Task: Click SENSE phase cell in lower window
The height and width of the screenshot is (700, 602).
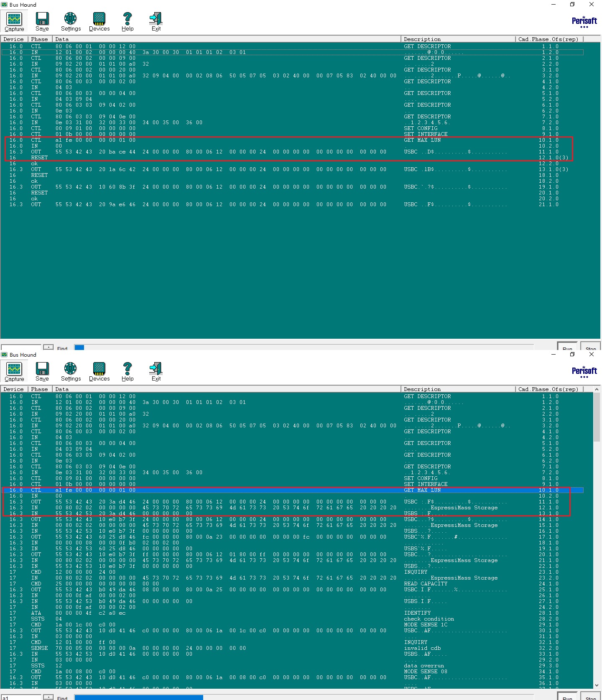Action: 39,648
